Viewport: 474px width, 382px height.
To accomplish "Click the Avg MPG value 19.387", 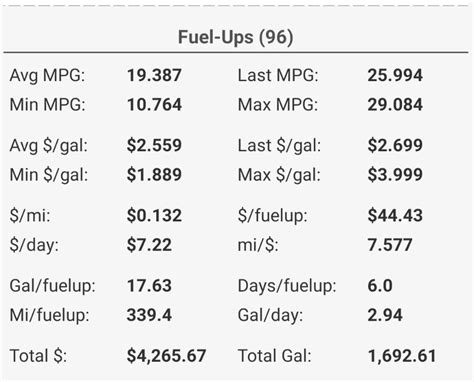I will pyautogui.click(x=154, y=75).
